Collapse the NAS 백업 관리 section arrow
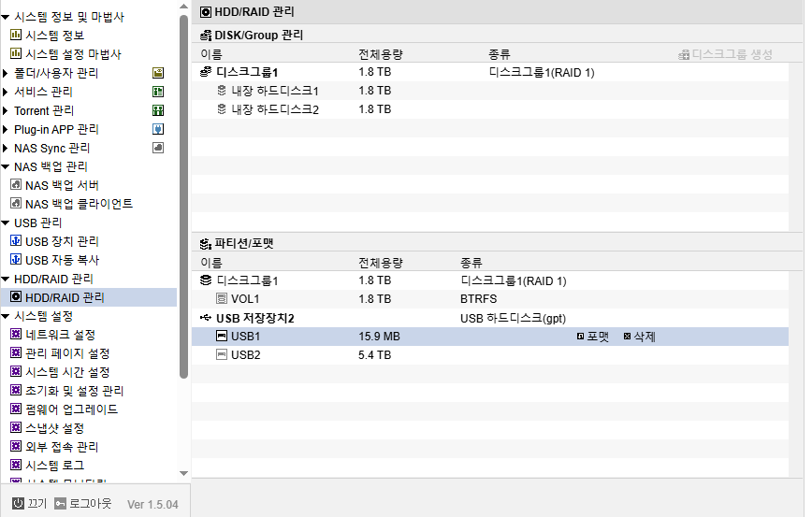The image size is (812, 517). [6, 166]
